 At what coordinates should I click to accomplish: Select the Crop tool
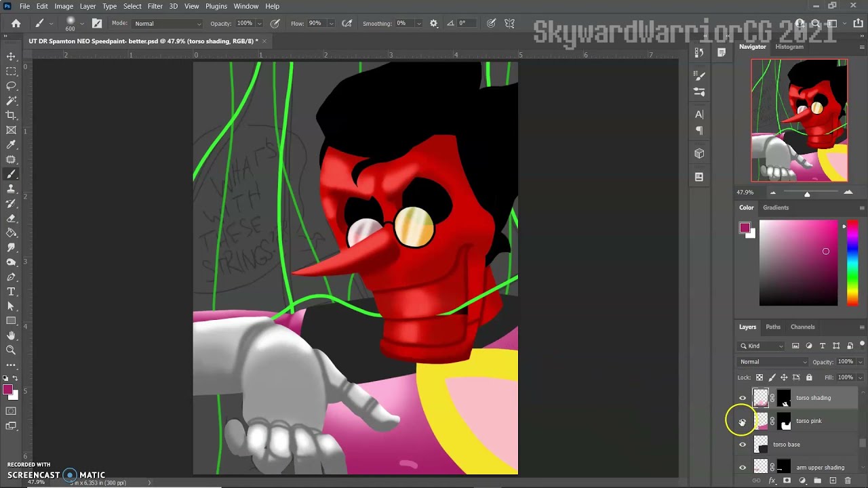pos(11,115)
